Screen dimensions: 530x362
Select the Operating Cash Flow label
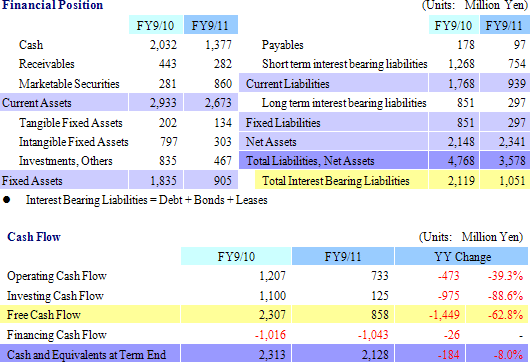pos(57,276)
